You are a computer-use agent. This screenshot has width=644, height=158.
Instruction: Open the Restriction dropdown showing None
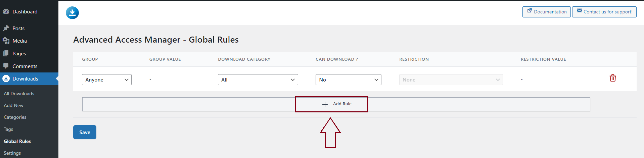451,80
